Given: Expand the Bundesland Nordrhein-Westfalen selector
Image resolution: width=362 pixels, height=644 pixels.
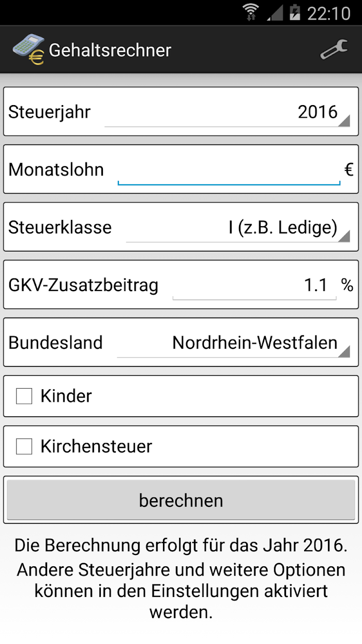Looking at the screenshot, I should coord(234,343).
